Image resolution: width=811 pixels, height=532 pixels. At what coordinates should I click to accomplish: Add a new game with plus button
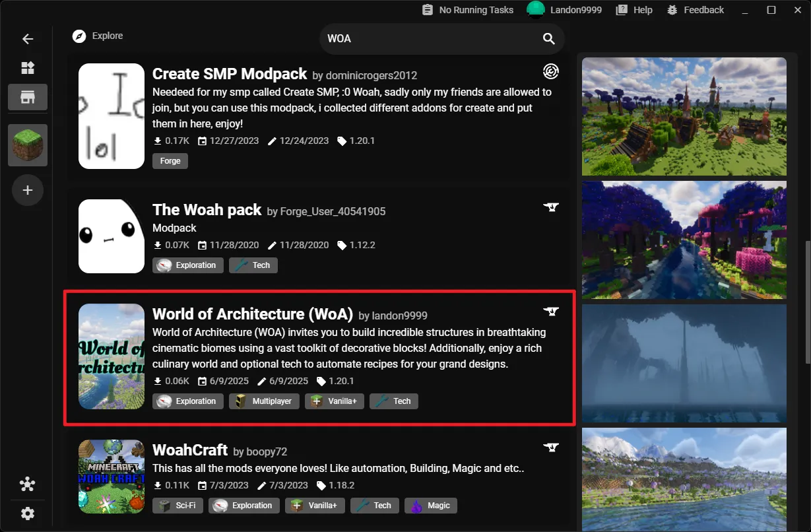click(x=28, y=190)
